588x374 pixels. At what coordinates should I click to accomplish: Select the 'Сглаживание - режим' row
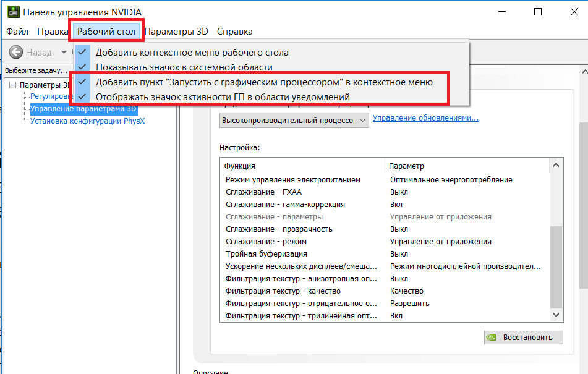[385, 241]
